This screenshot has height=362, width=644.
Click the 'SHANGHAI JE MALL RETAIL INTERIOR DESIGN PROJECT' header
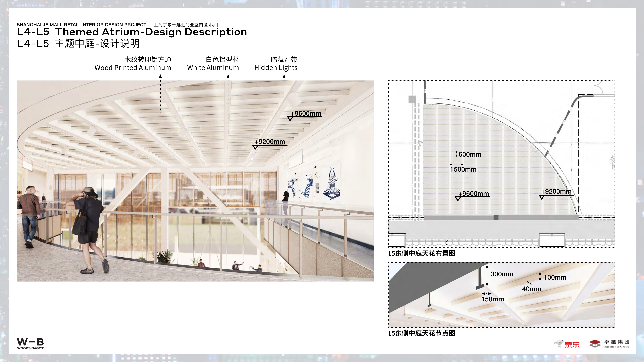point(82,25)
